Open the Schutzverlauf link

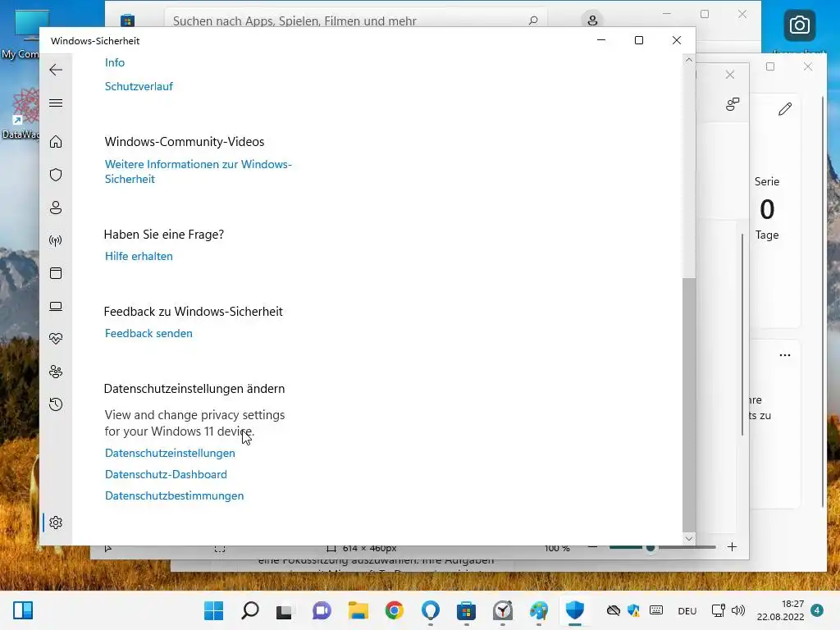coord(139,86)
